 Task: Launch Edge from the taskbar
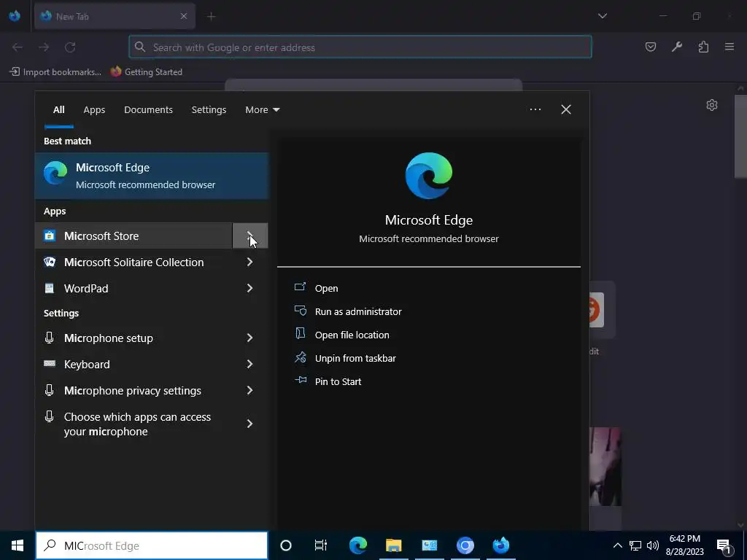point(357,545)
